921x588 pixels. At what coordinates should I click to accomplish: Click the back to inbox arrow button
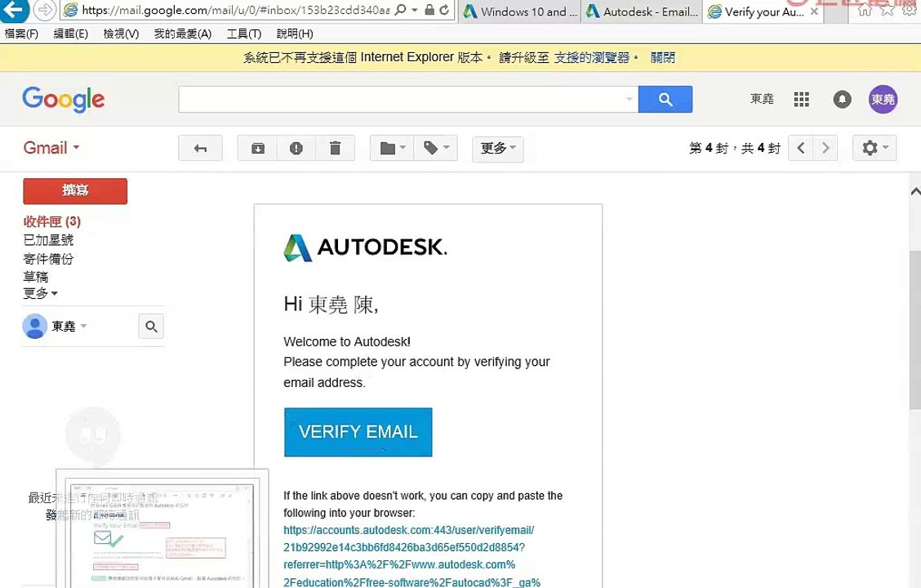point(200,148)
